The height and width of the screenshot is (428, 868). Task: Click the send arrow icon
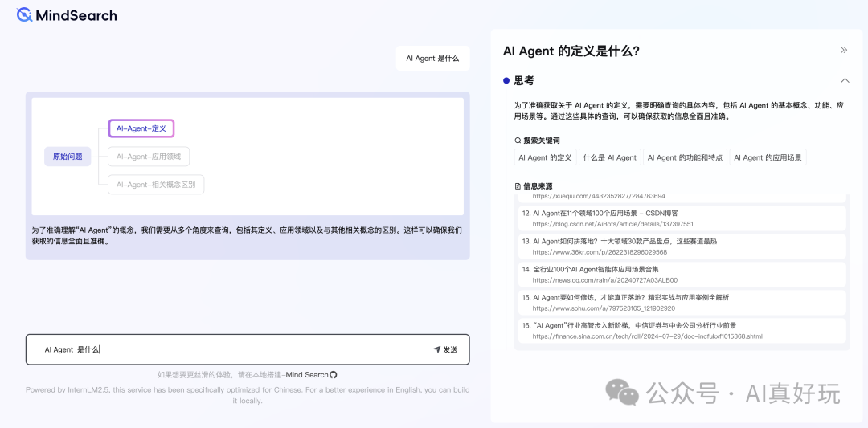click(436, 349)
